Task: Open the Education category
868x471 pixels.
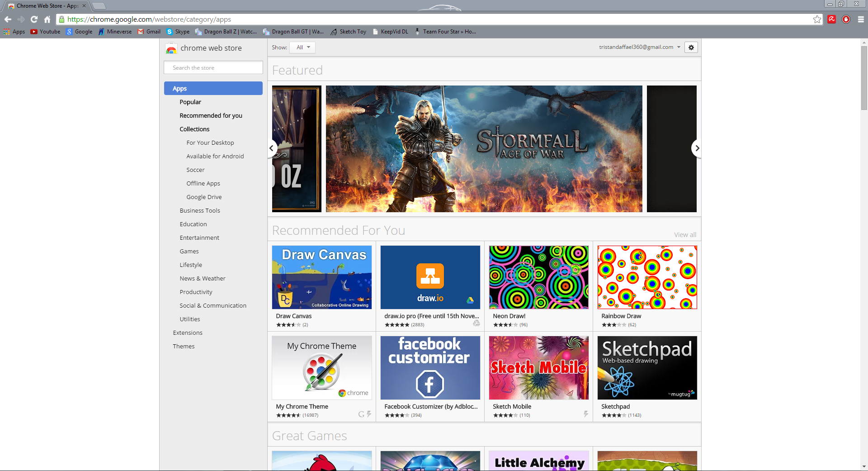Action: (193, 224)
